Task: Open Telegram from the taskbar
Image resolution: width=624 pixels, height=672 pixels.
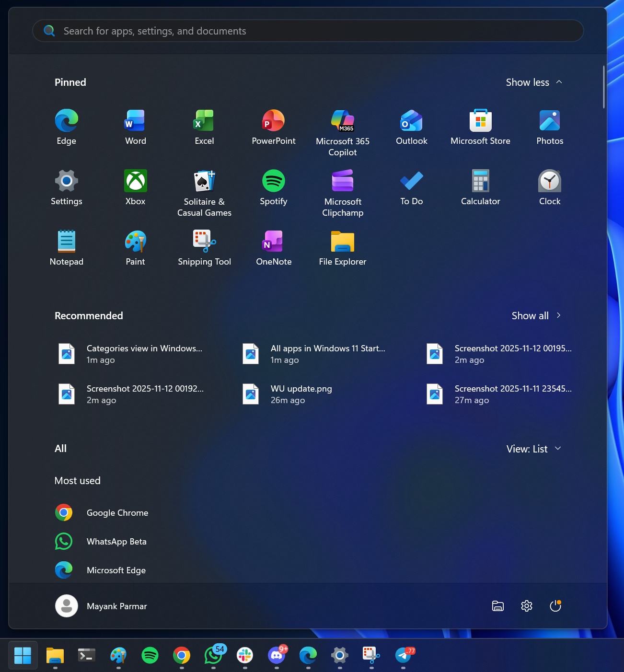Action: tap(403, 655)
